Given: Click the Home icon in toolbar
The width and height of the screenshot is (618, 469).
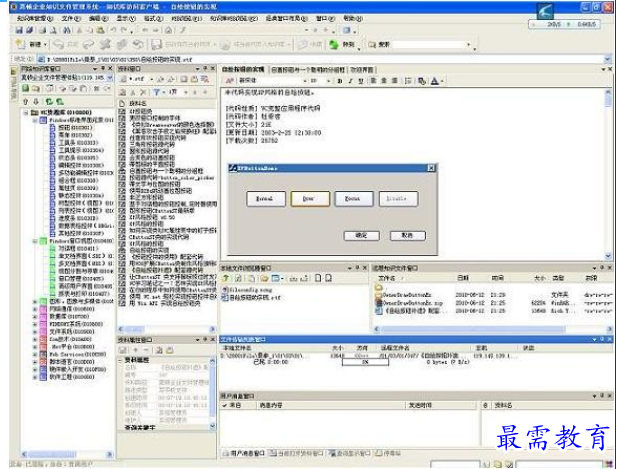Looking at the screenshot, I should click(168, 30).
